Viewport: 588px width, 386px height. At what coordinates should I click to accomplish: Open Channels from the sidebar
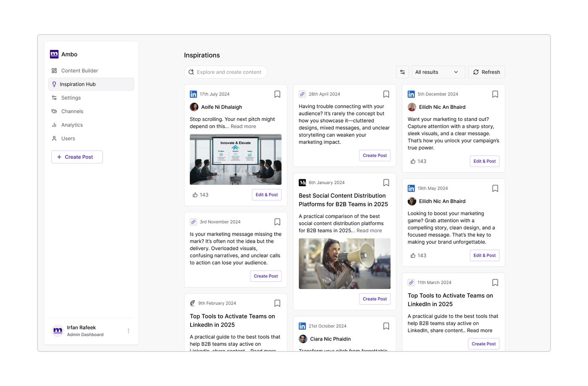click(x=91, y=111)
